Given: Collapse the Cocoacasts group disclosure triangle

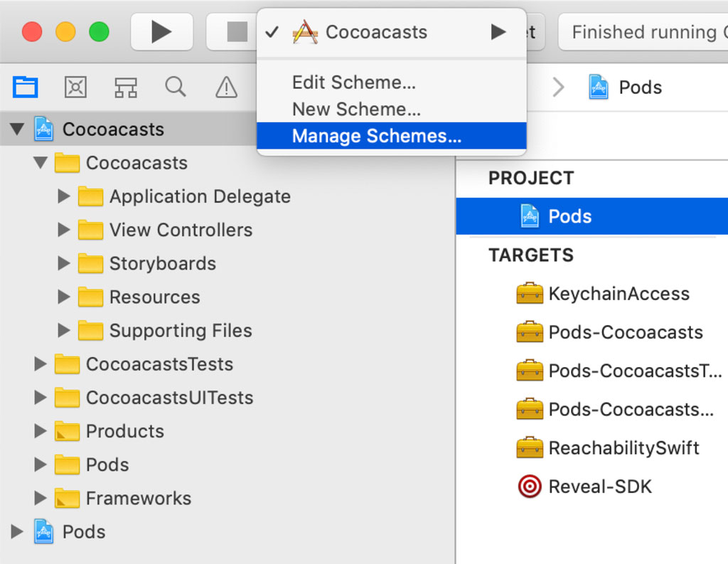Looking at the screenshot, I should click(x=41, y=163).
